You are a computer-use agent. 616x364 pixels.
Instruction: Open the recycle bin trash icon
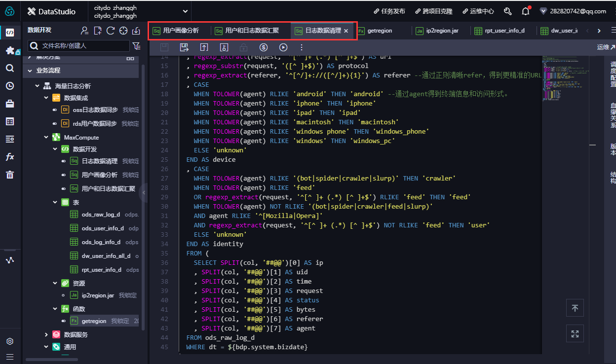click(x=10, y=175)
